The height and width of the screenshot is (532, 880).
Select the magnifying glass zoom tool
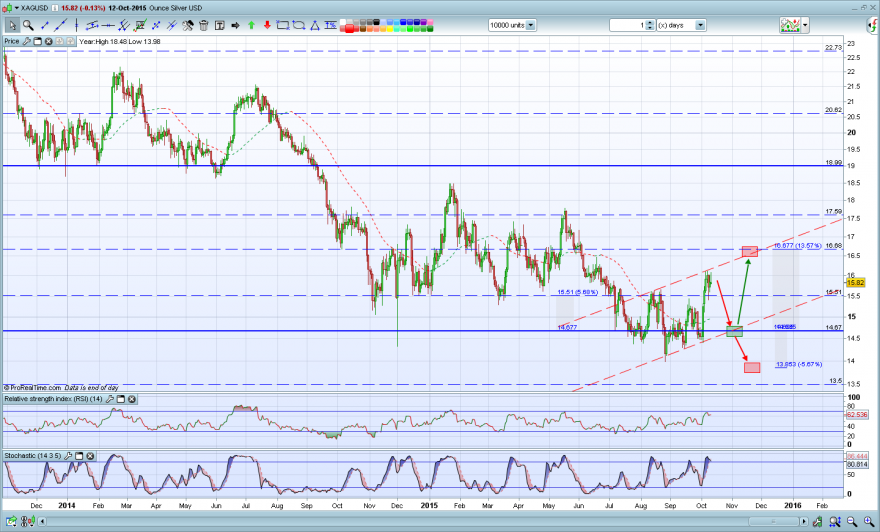pos(28,25)
